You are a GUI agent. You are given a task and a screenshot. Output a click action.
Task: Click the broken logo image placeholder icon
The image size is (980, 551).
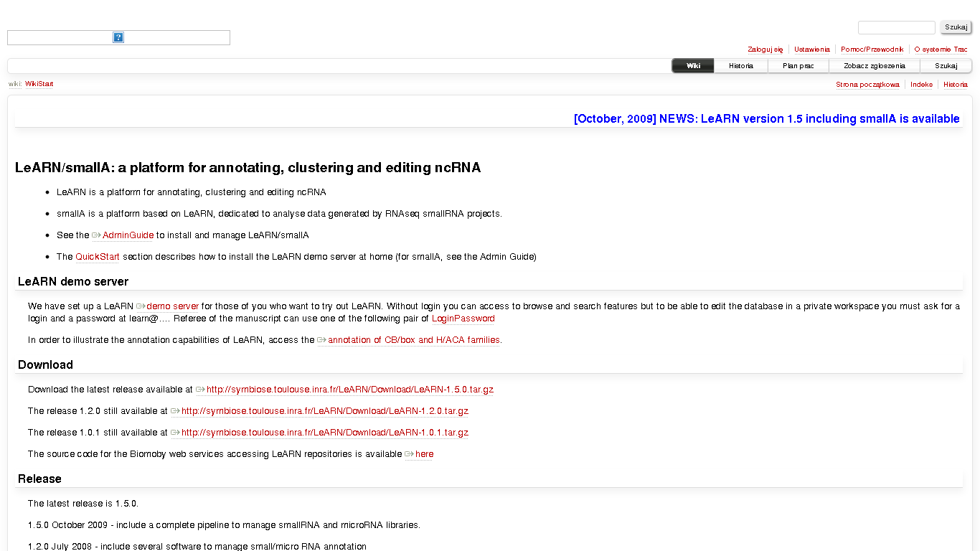[118, 37]
